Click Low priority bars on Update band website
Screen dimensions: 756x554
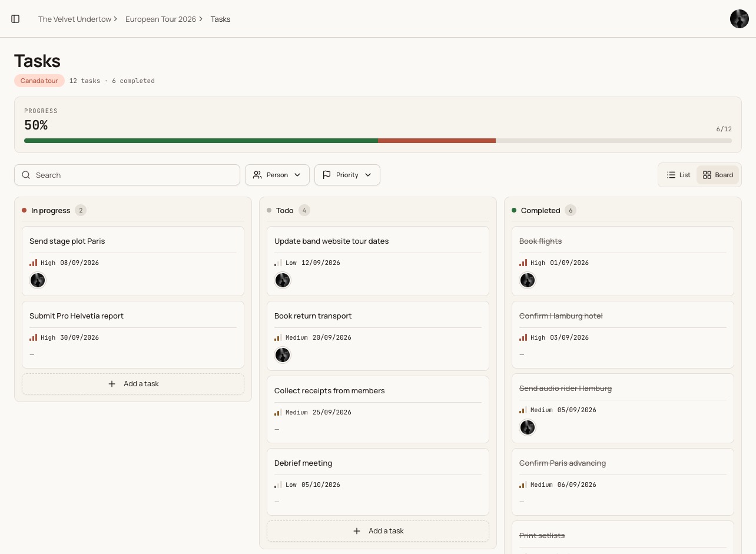click(278, 263)
